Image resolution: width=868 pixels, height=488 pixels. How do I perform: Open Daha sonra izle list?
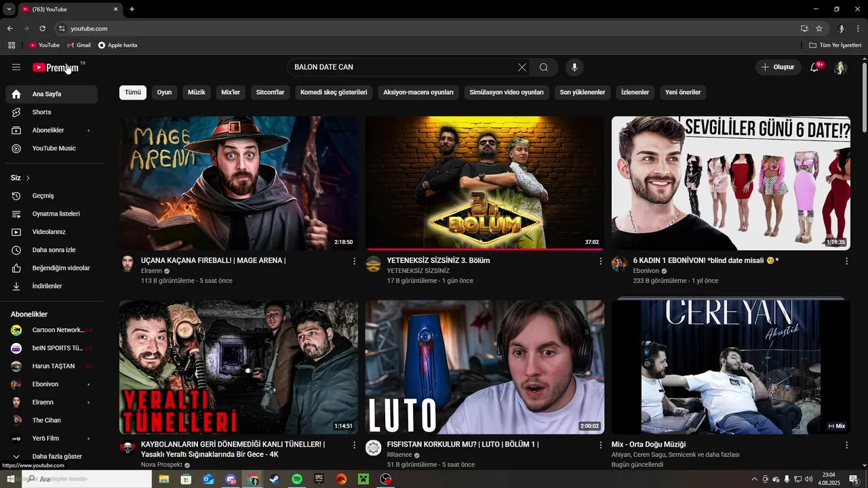(x=52, y=250)
